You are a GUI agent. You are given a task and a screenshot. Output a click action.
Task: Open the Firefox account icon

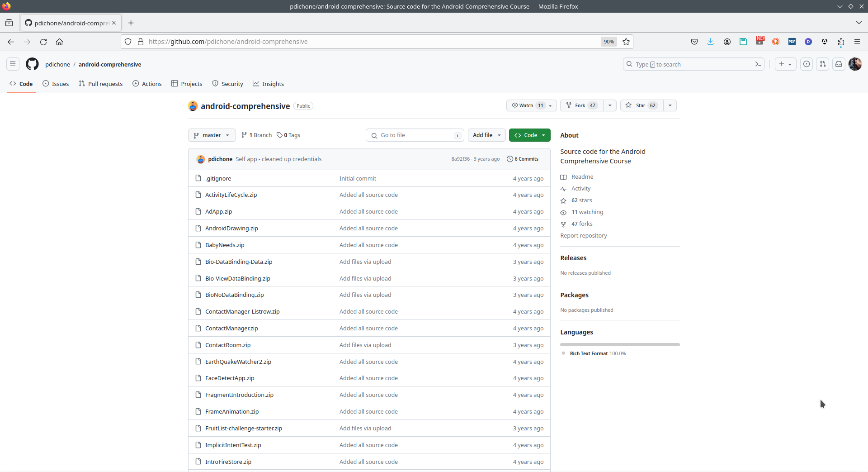[x=727, y=42]
